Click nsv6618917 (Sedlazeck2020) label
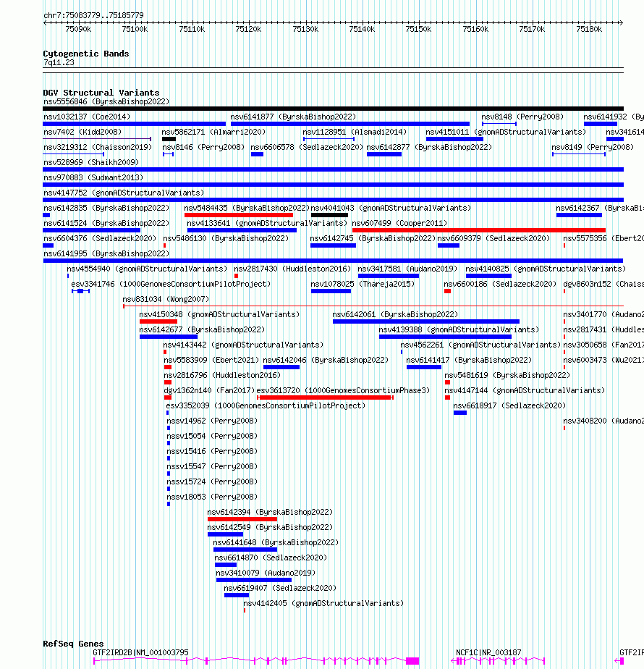The image size is (644, 669). (509, 405)
